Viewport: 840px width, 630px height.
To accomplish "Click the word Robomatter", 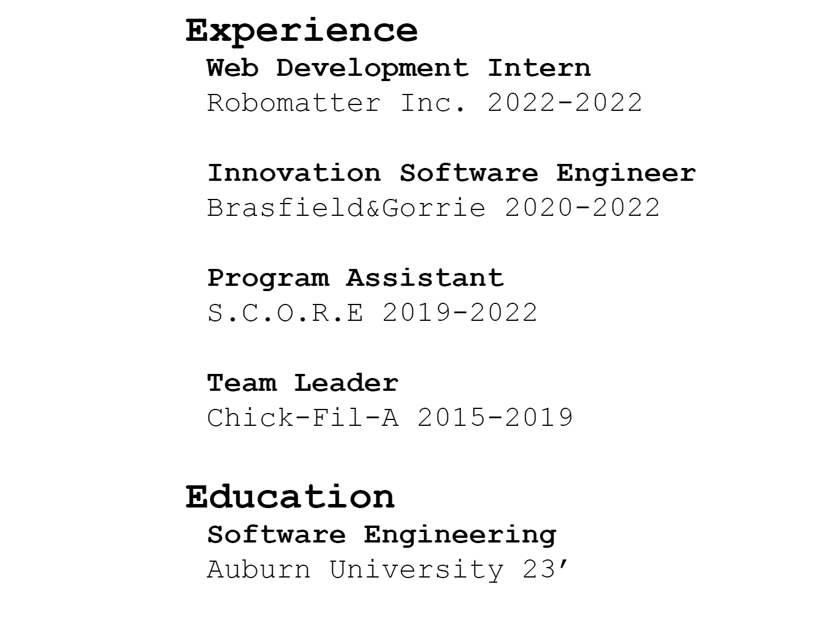I will tap(294, 103).
